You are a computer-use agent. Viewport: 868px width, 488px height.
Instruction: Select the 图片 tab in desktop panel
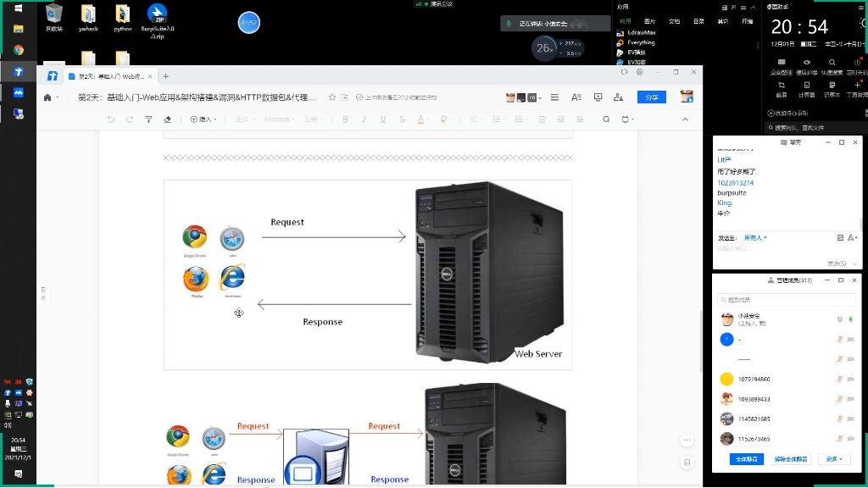650,21
